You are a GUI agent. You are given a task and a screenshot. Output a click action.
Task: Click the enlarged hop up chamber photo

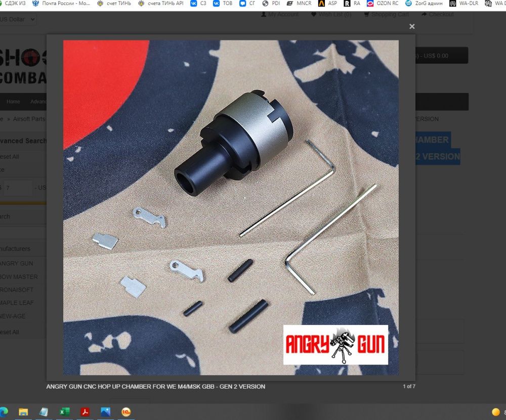[231, 208]
